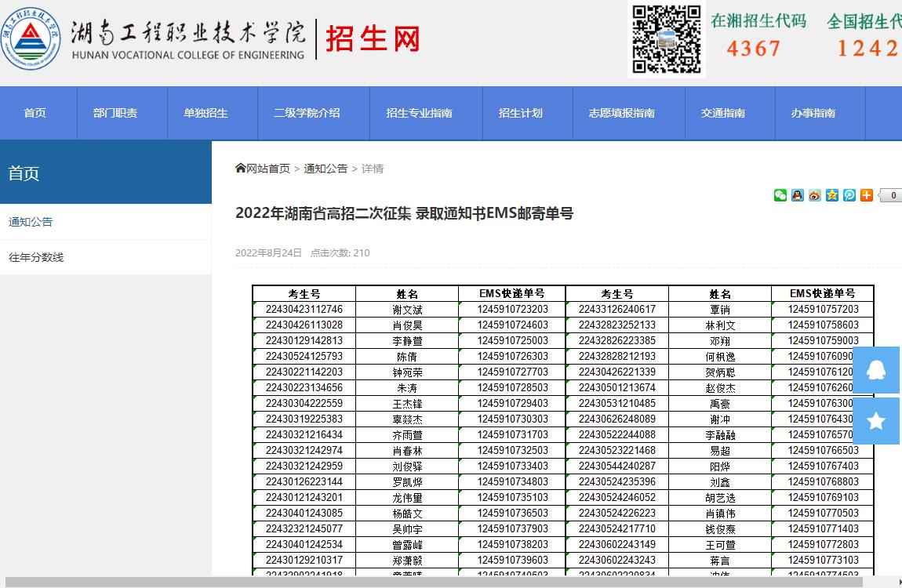Click the view count 点击次数: 210

tap(340, 253)
